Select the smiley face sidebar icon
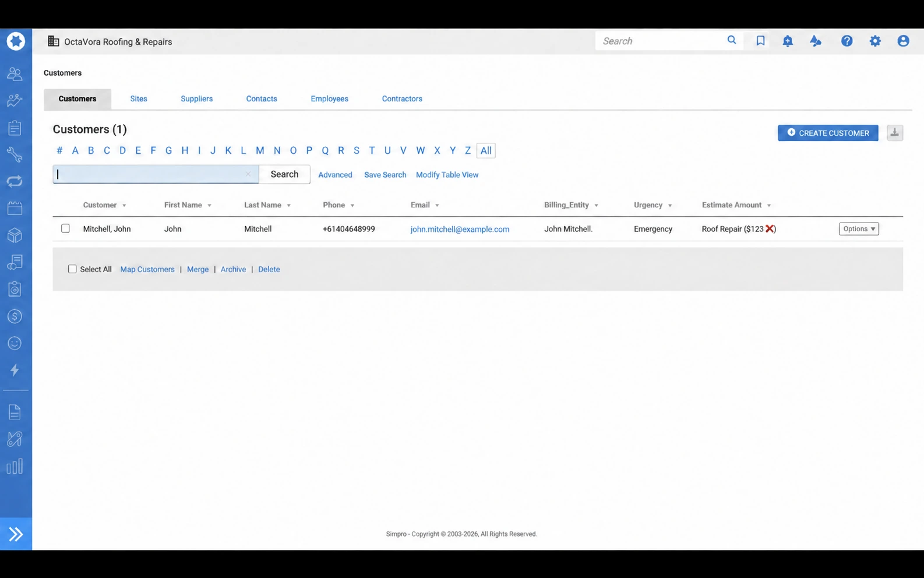The height and width of the screenshot is (578, 924). 15,343
